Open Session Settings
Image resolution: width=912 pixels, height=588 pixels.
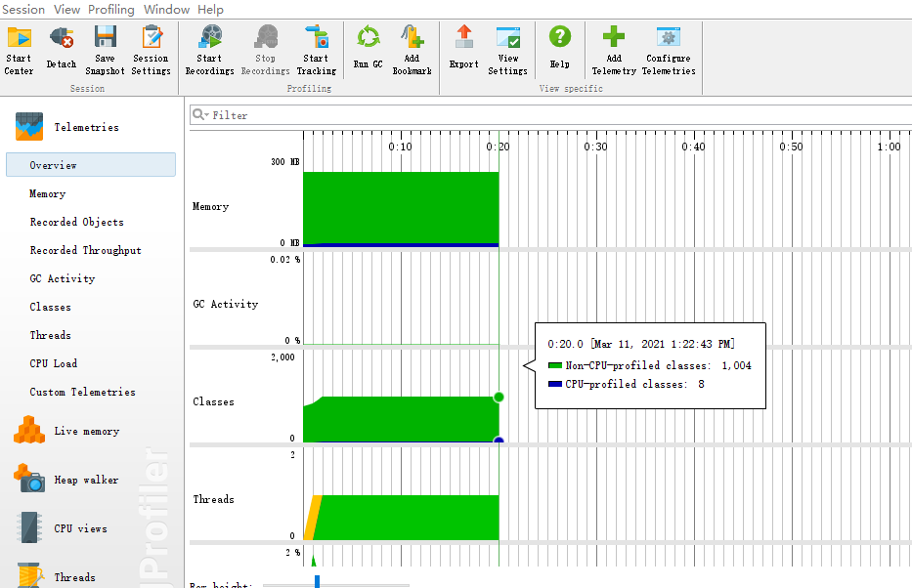coord(151,51)
